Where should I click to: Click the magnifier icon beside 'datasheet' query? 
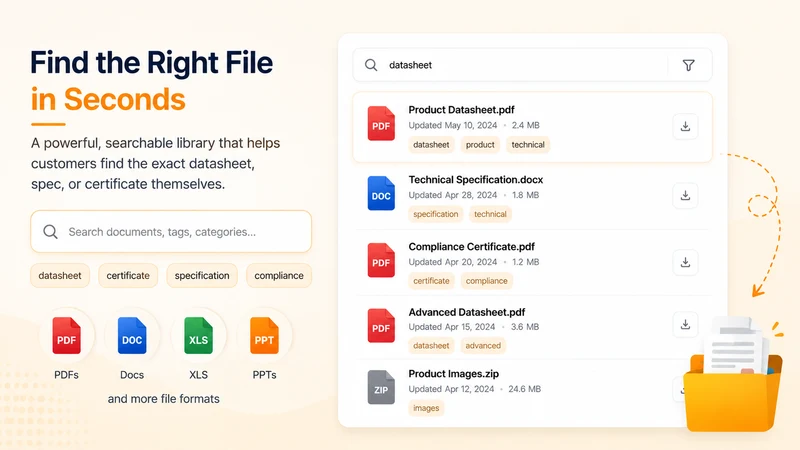371,65
